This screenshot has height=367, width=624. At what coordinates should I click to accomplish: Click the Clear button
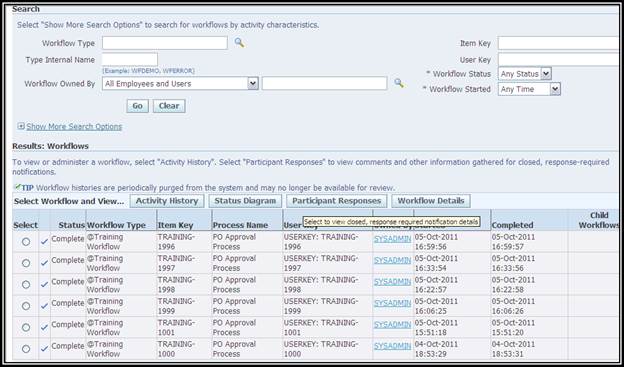tap(169, 106)
